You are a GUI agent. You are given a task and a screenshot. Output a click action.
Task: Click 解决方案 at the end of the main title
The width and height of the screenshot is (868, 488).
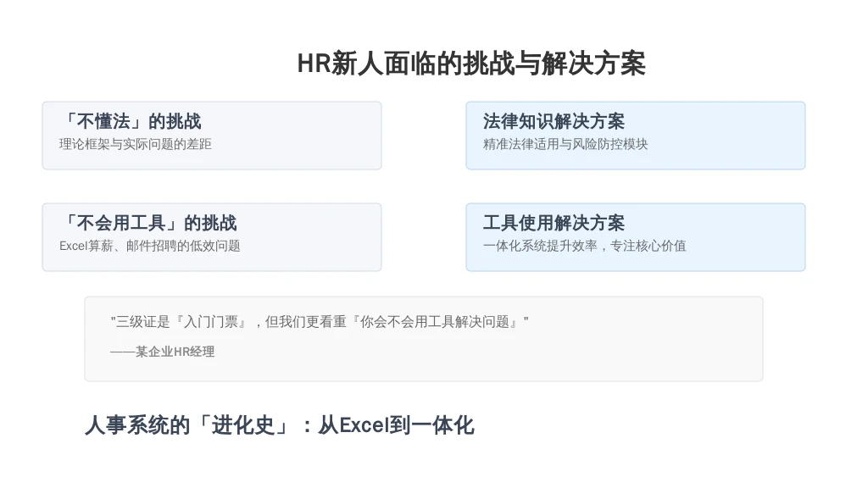(593, 63)
